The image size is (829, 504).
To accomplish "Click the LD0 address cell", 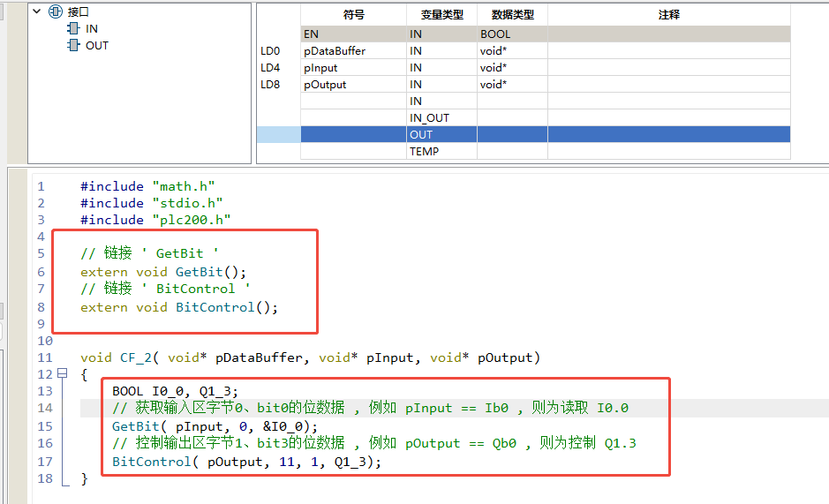I will coord(279,51).
